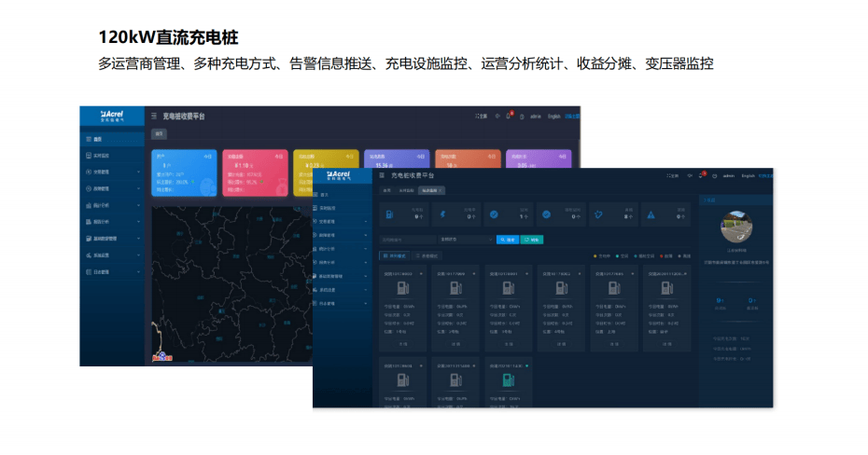The image size is (868, 455).
Task: Click the notification bell in the front window header
Action: [701, 176]
